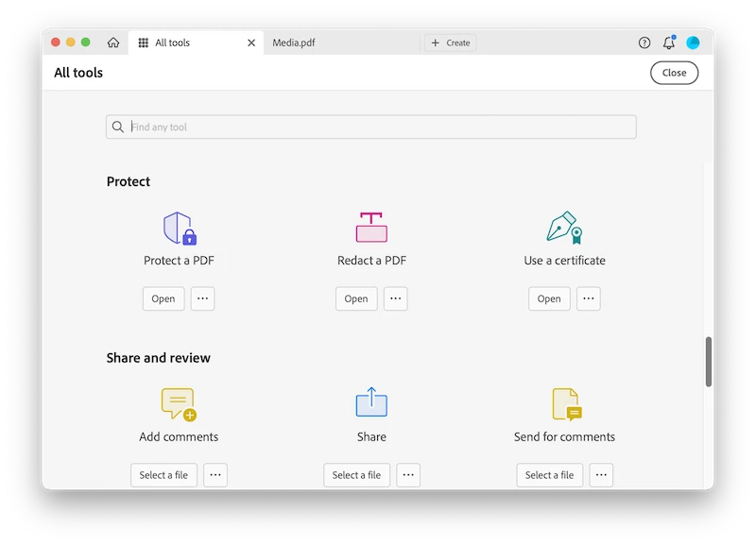Viewport: 756px width, 545px height.
Task: Click the vertical scrollbar thumb
Action: 708,362
